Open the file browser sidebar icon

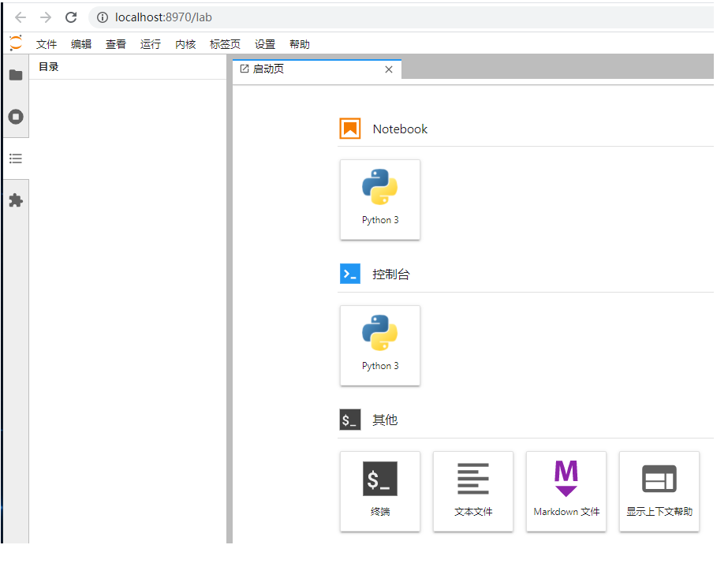(15, 75)
